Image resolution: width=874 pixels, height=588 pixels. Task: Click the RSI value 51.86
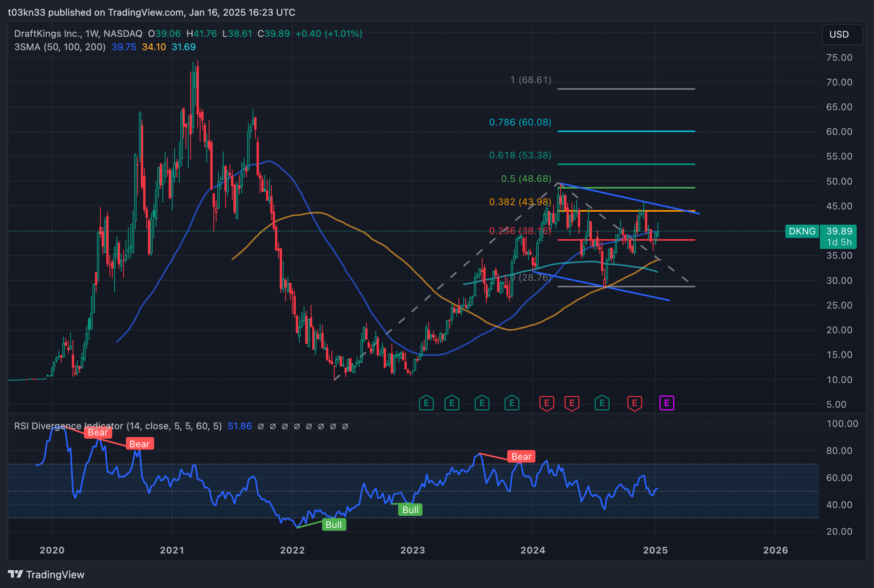[x=240, y=426]
